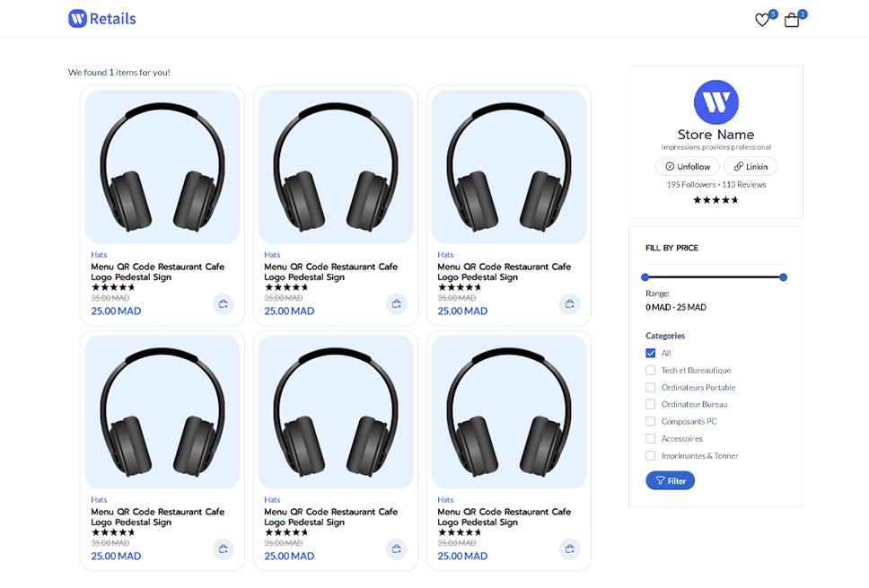The height and width of the screenshot is (588, 869).
Task: Add first row last product to cart
Action: click(x=570, y=303)
